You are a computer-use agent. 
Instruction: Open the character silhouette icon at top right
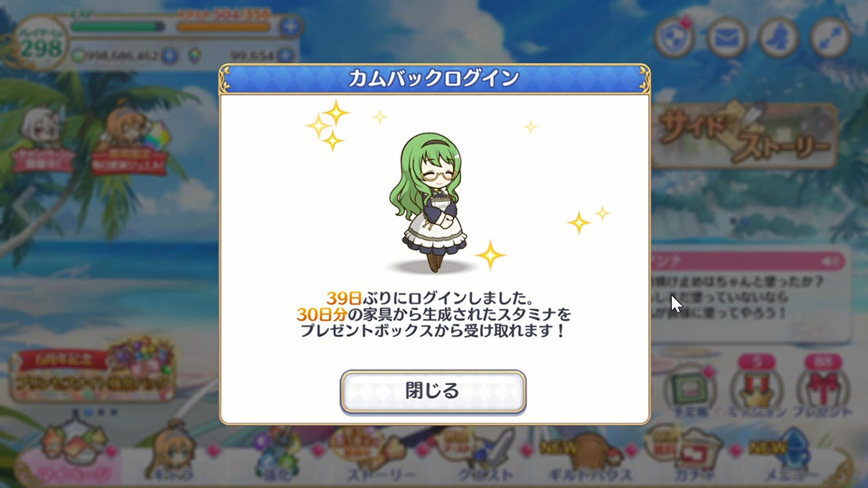[x=778, y=38]
